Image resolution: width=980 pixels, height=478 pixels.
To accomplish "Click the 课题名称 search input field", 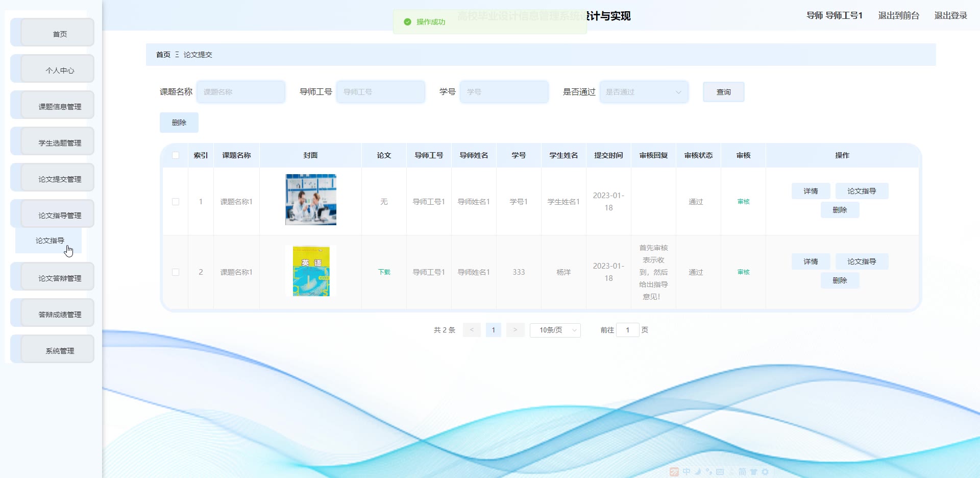I will pos(241,92).
